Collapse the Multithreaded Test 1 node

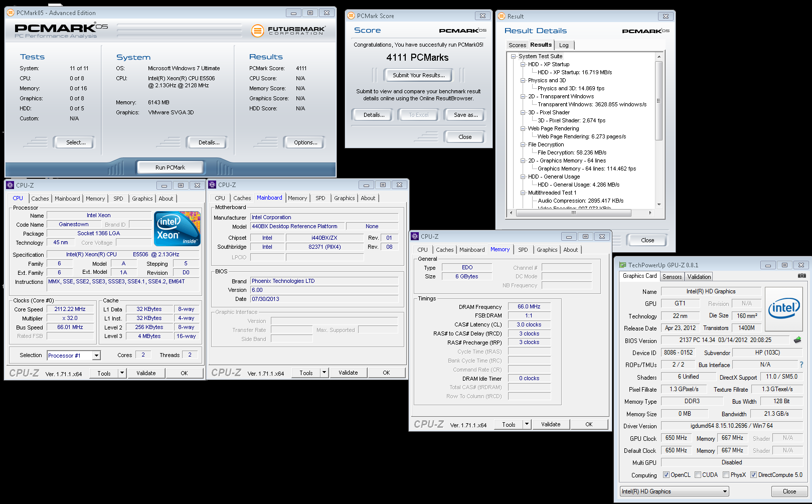tap(523, 193)
